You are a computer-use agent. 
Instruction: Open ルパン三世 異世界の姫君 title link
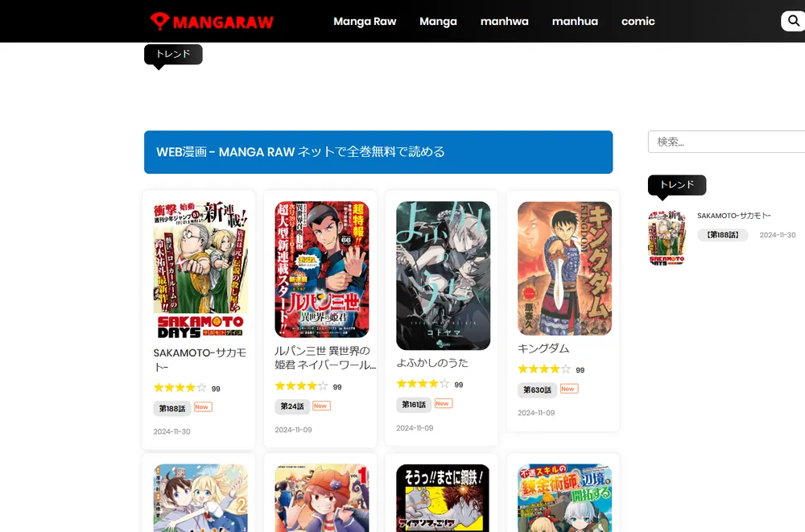(325, 358)
